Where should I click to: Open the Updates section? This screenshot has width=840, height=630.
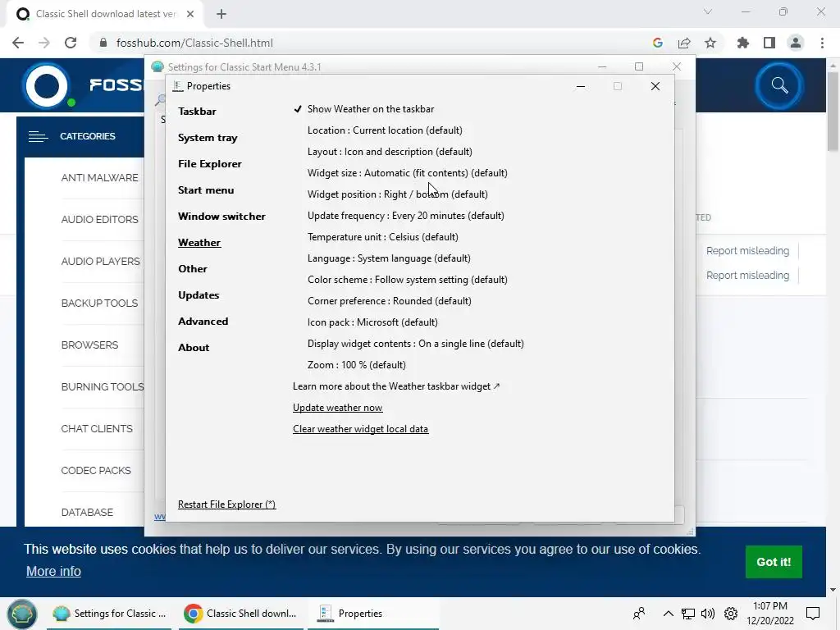[199, 295]
